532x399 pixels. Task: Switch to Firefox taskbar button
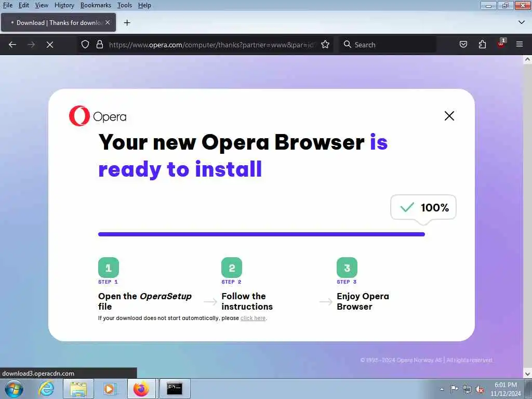pyautogui.click(x=141, y=389)
